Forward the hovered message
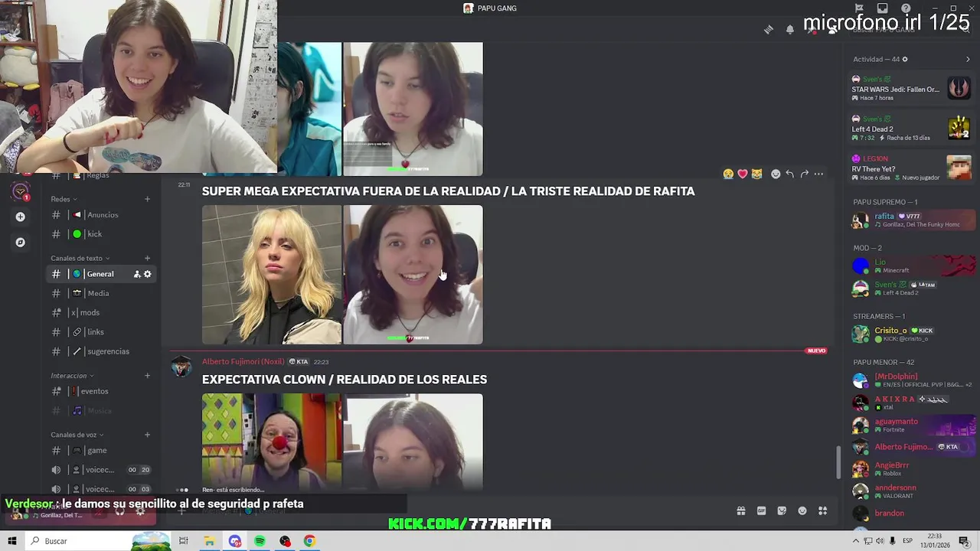 point(804,174)
